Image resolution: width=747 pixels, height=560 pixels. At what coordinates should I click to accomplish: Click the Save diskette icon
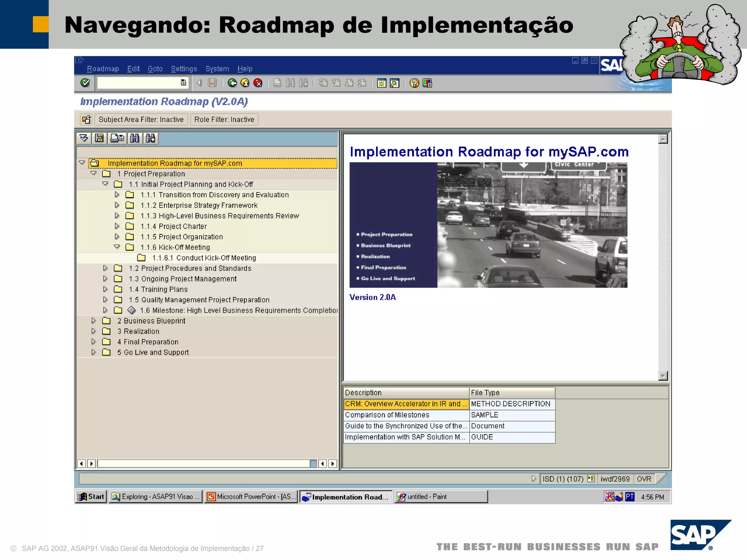click(x=212, y=83)
